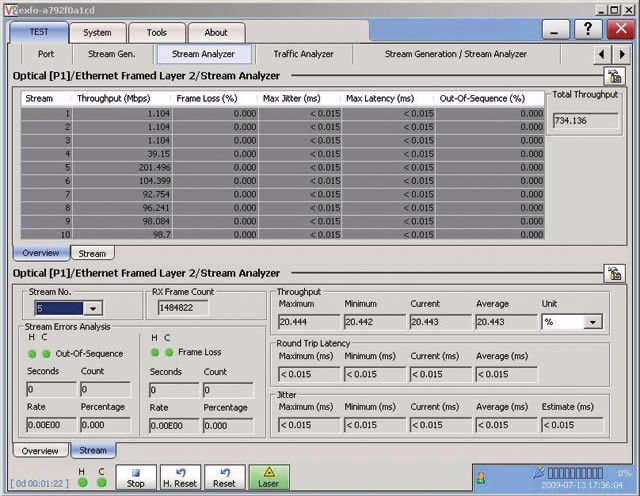Toggle the Laser on/off button
This screenshot has height=496, width=640.
pyautogui.click(x=267, y=476)
